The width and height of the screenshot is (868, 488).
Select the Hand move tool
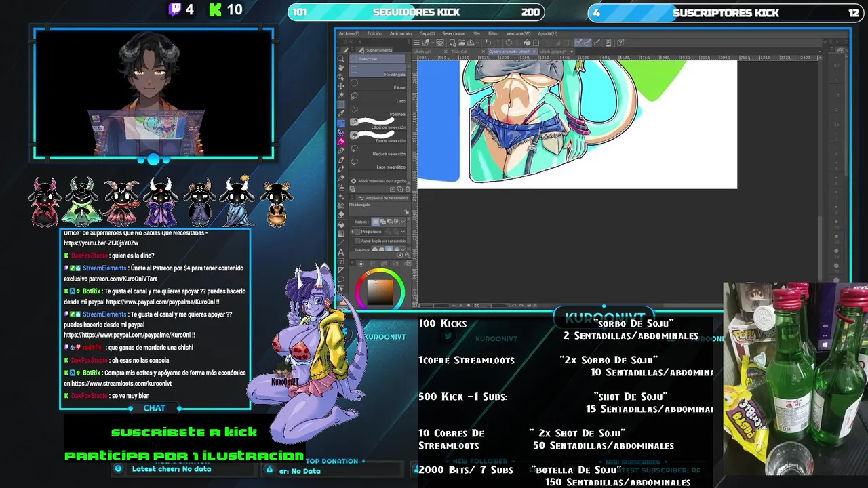tap(340, 68)
